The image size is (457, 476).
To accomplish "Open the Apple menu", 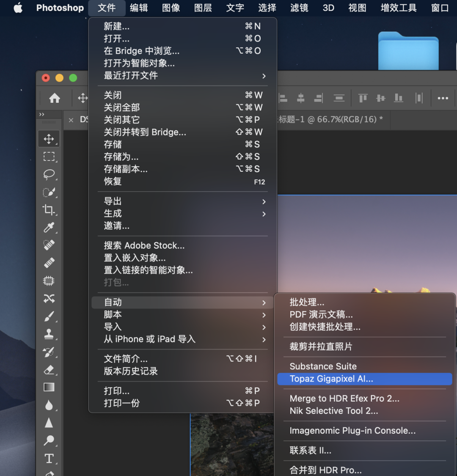I will tap(18, 8).
